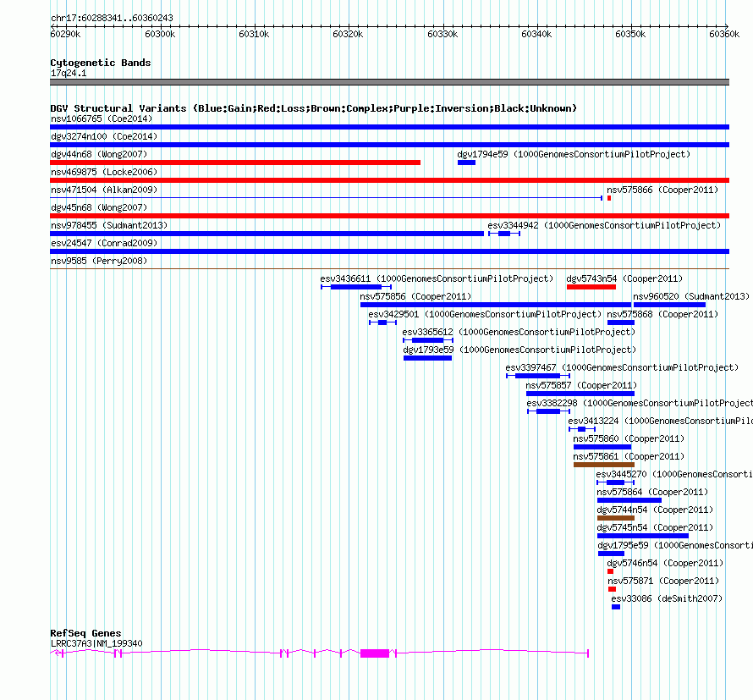Open the dgv5746n54 (Cooper2011) label
The height and width of the screenshot is (700, 753).
click(665, 563)
